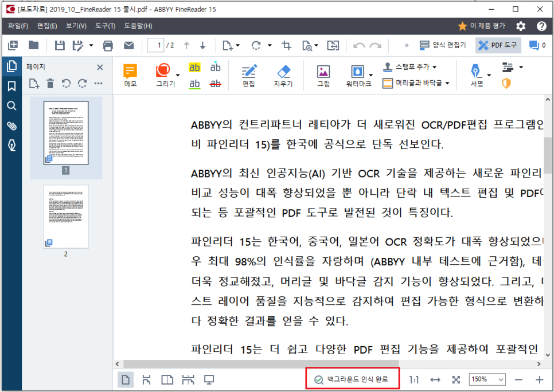Open the digital signatures sidebar panel
The image size is (554, 392).
(x=11, y=145)
